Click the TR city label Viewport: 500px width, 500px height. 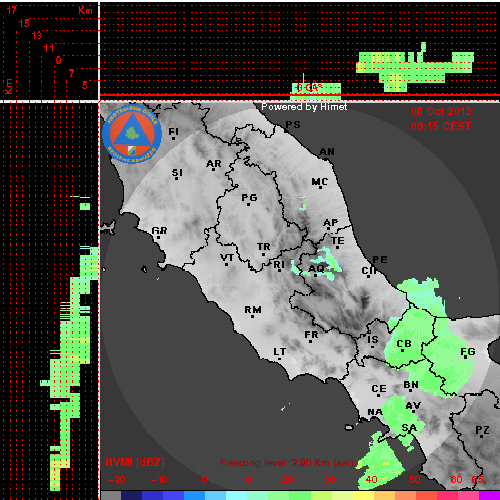pos(264,247)
